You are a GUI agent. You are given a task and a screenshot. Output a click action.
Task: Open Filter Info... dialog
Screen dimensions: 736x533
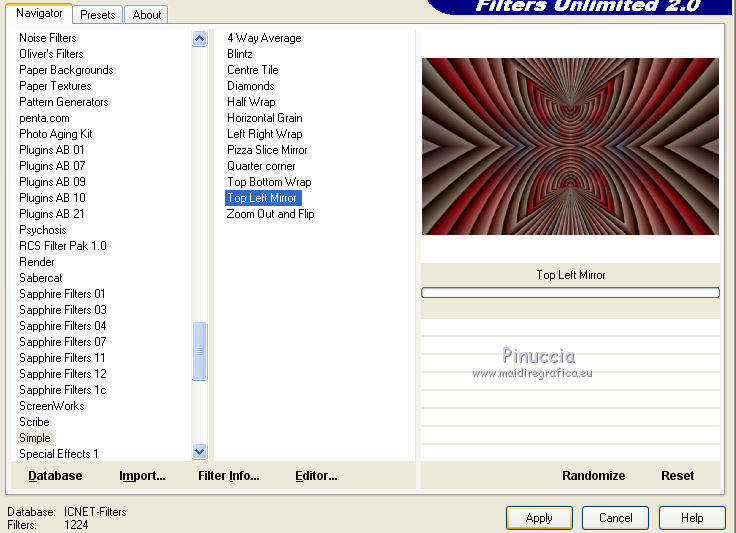(229, 476)
